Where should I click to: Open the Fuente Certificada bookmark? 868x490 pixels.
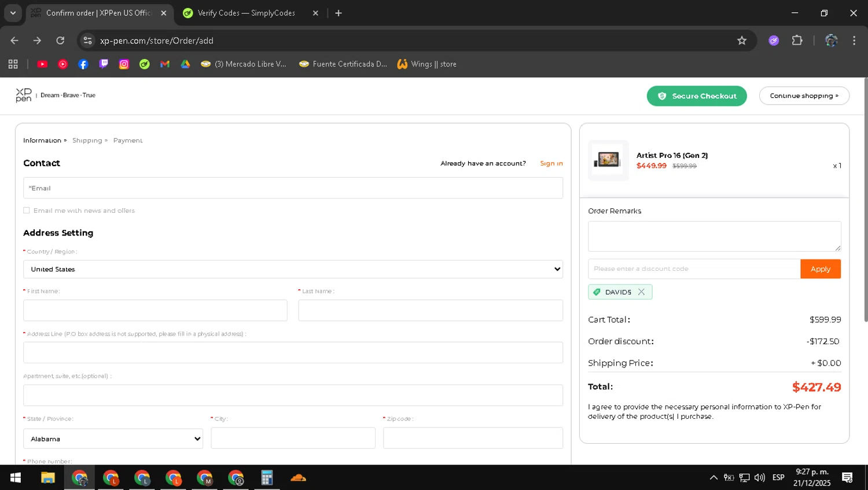coord(343,64)
